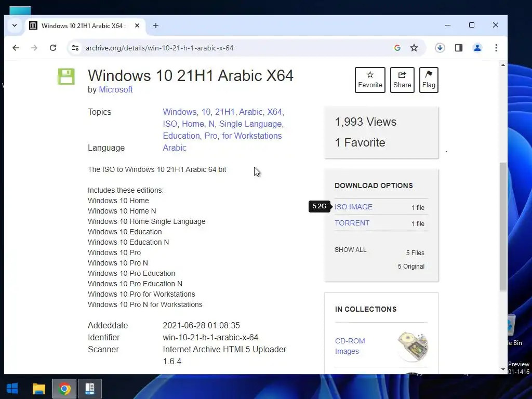Select the Windows 10 21H1 Arabic X64 tab
532x399 pixels.
[x=85, y=26]
